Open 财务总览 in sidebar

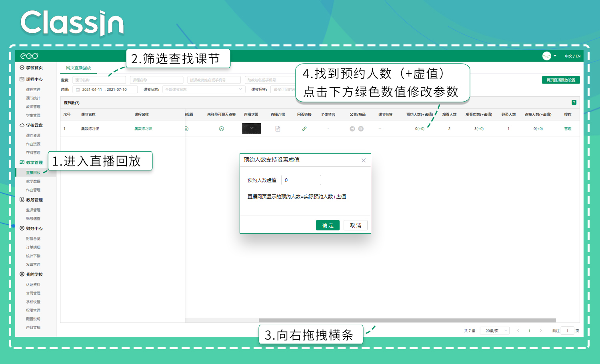point(33,239)
